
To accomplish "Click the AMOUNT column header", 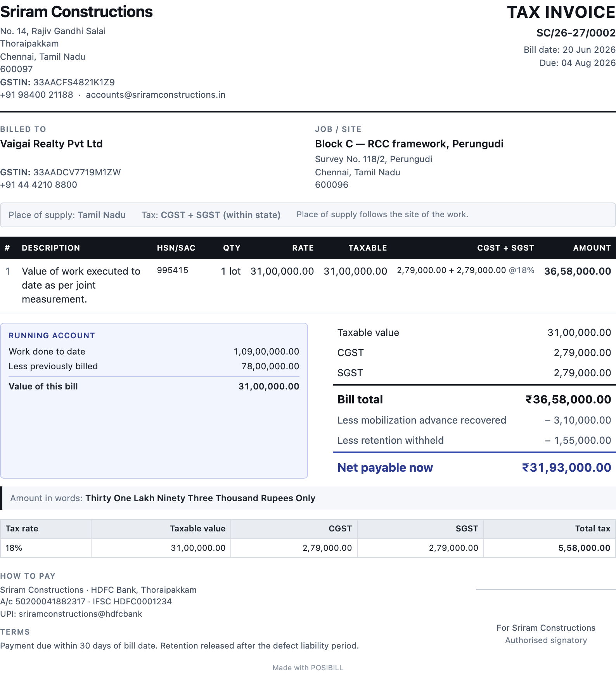I will click(x=592, y=248).
